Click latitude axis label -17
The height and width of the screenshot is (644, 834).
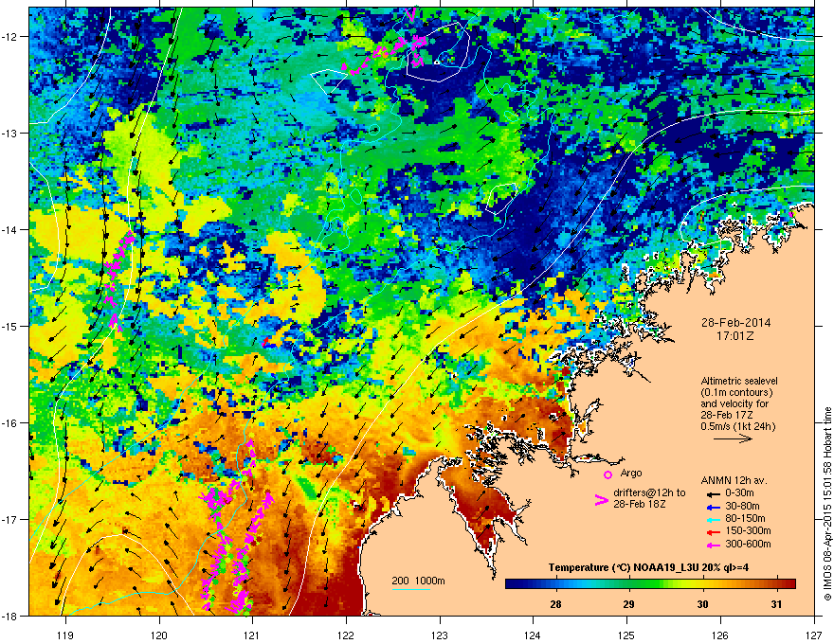point(10,519)
